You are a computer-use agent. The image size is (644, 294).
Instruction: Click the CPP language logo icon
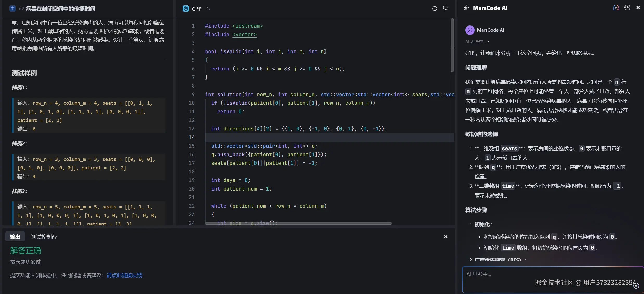tap(186, 9)
